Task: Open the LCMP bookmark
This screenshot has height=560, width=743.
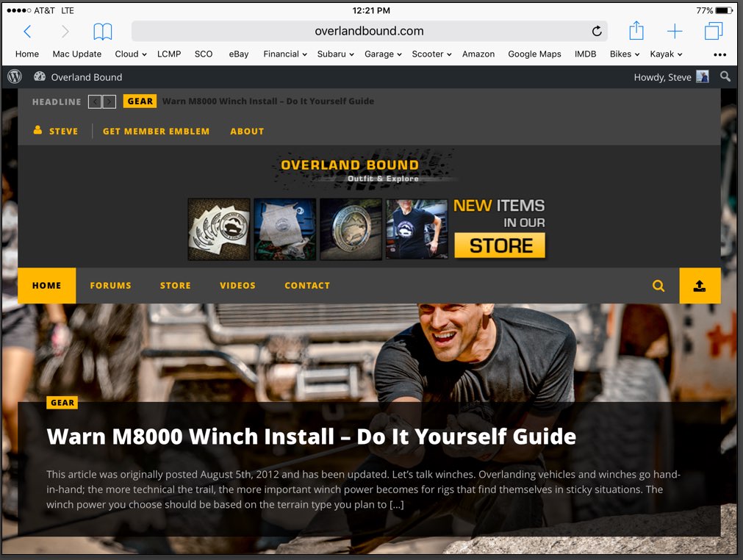Action: [169, 54]
